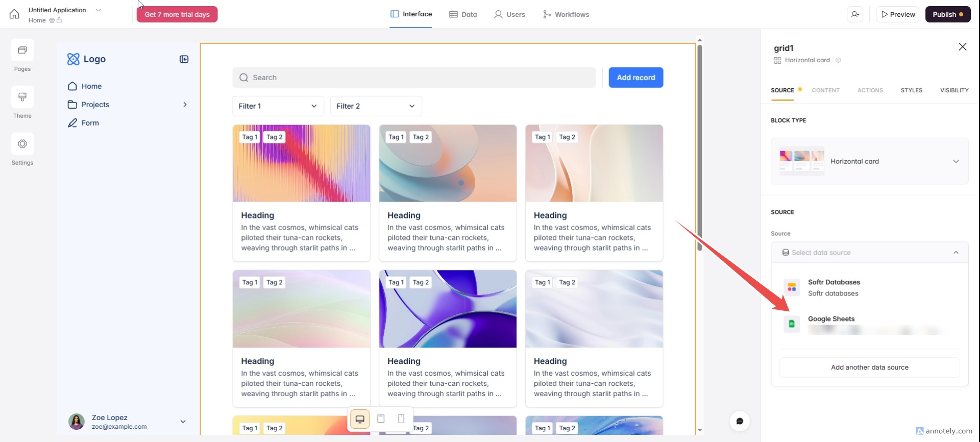The image size is (980, 442).
Task: Open the chat support bubble
Action: pyautogui.click(x=740, y=421)
